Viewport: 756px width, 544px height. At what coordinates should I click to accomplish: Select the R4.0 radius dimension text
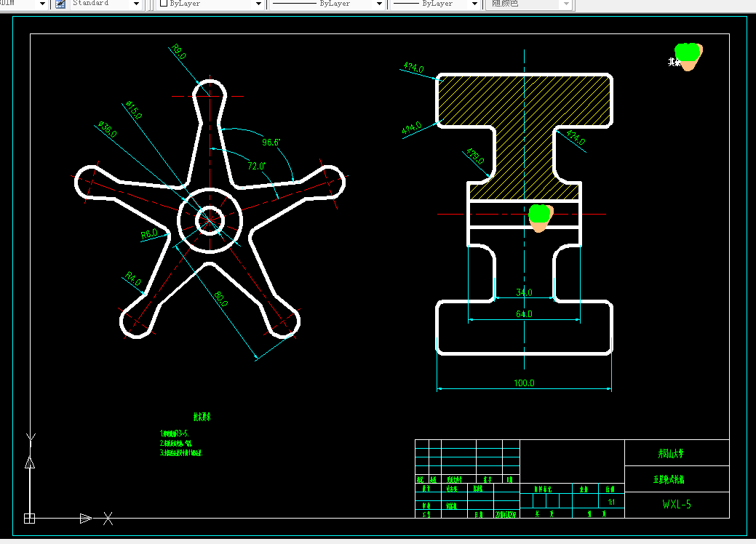[133, 279]
